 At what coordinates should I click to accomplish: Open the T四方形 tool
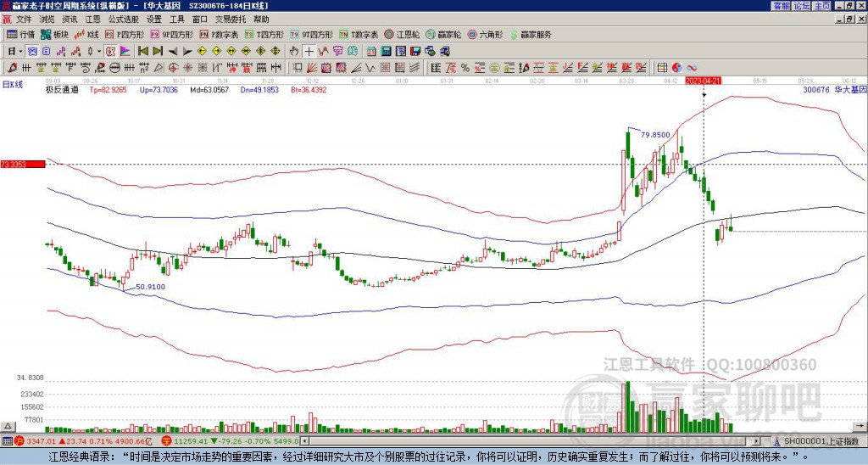pyautogui.click(x=264, y=34)
